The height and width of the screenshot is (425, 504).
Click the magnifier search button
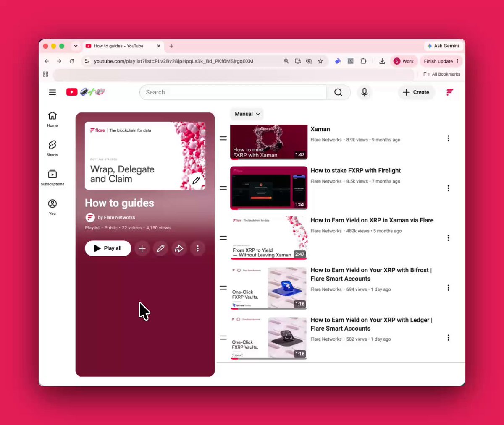click(338, 92)
